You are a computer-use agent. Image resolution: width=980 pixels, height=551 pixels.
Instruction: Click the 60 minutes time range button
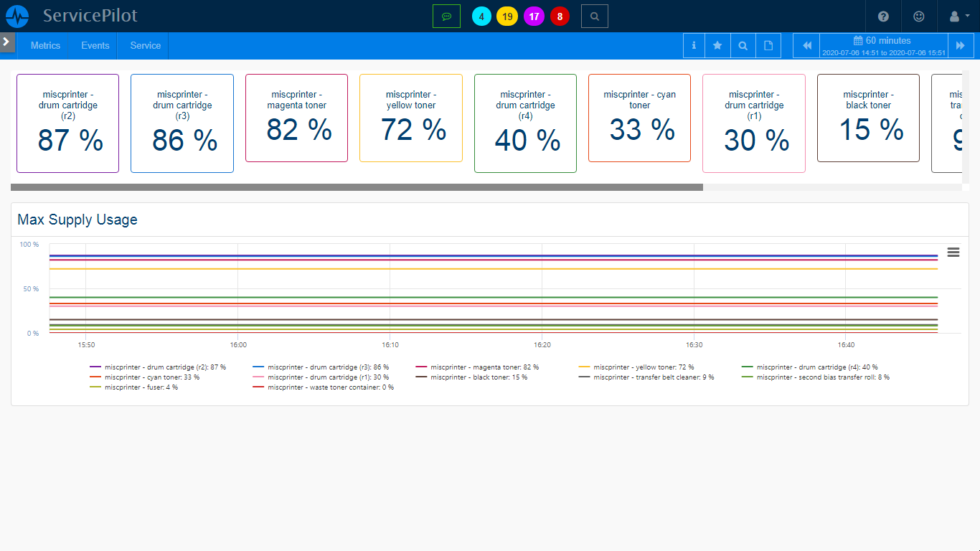coord(883,45)
